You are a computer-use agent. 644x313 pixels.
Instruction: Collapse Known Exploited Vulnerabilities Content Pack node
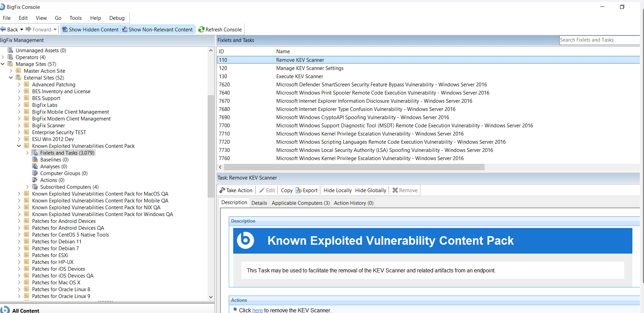[x=19, y=146]
